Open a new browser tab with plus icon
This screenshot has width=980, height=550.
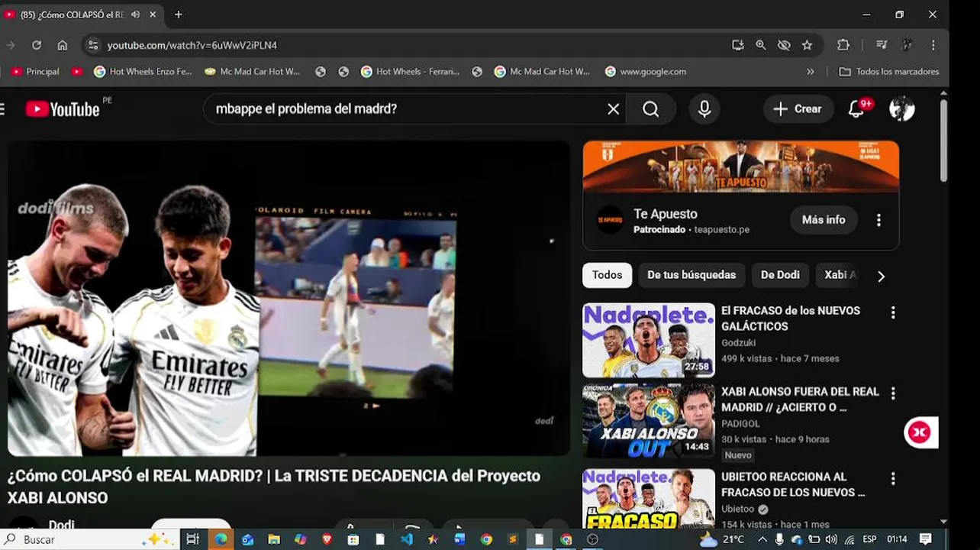(178, 15)
